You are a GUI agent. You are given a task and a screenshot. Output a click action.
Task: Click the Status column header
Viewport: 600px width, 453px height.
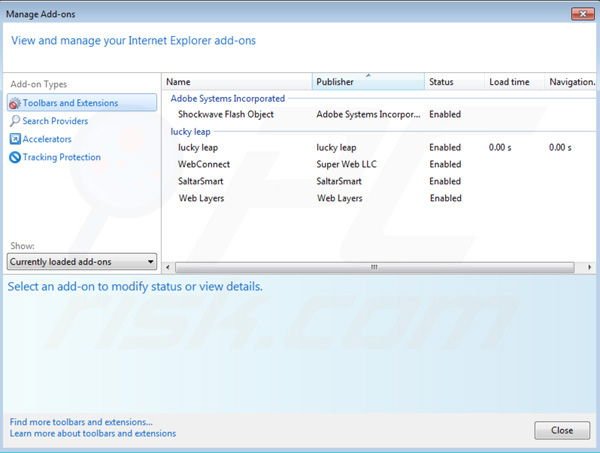[x=452, y=81]
